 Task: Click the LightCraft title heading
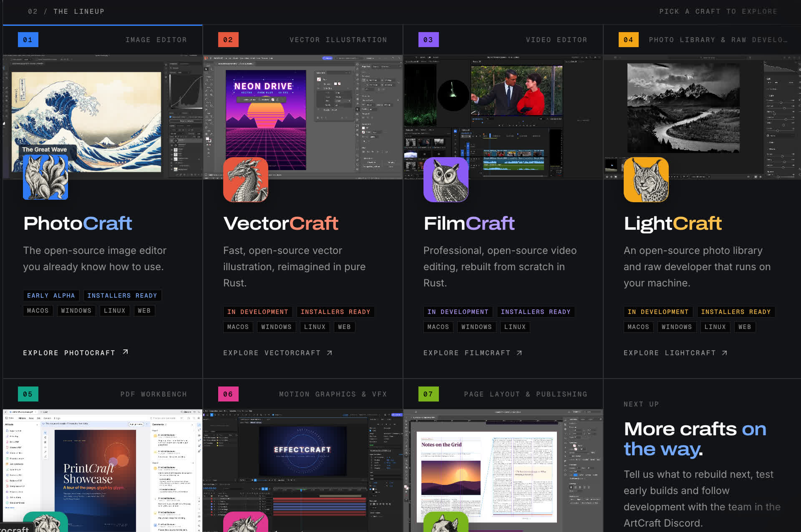[x=673, y=224]
